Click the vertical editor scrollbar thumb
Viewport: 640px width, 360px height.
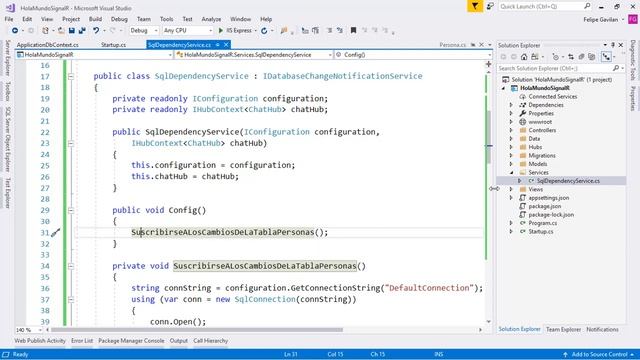pyautogui.click(x=489, y=138)
